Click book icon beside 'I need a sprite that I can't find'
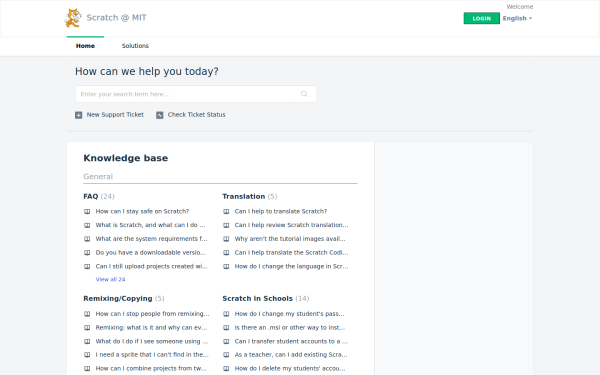 tap(87, 355)
